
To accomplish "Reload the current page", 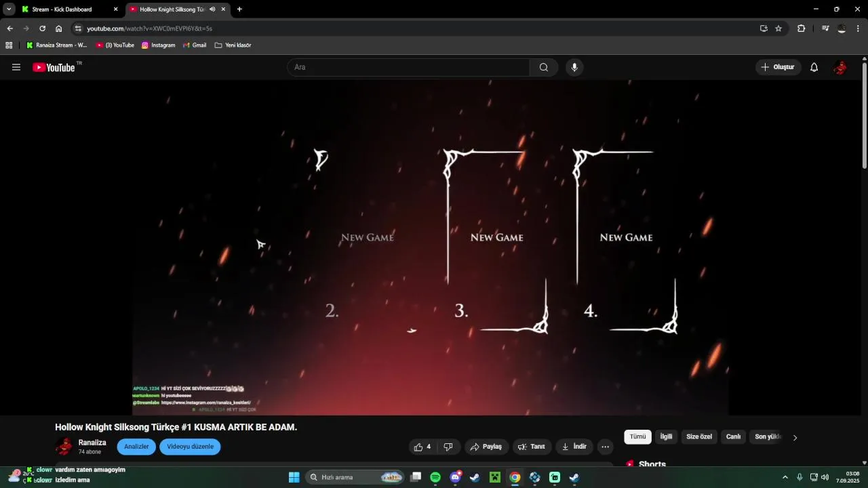I will pos(42,28).
